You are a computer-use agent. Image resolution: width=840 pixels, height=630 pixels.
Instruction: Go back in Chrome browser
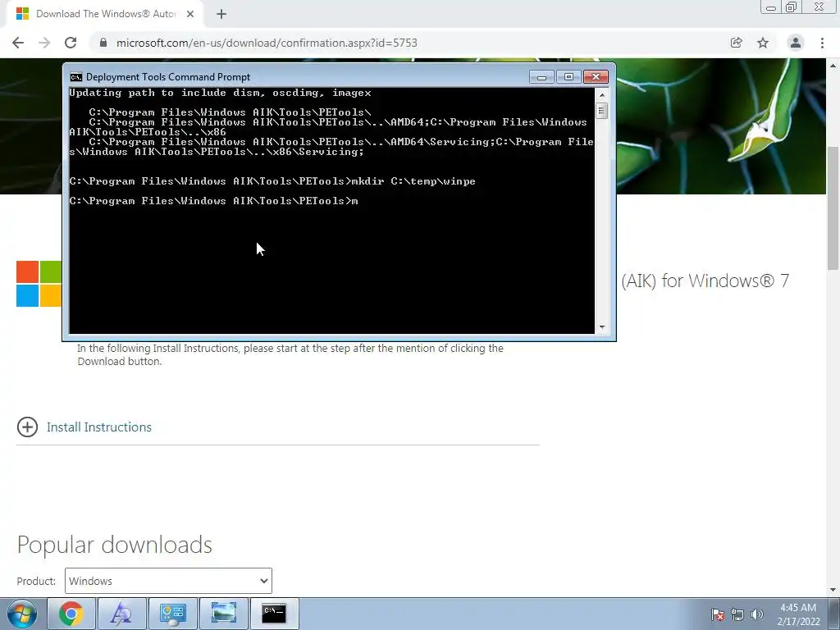pos(18,43)
